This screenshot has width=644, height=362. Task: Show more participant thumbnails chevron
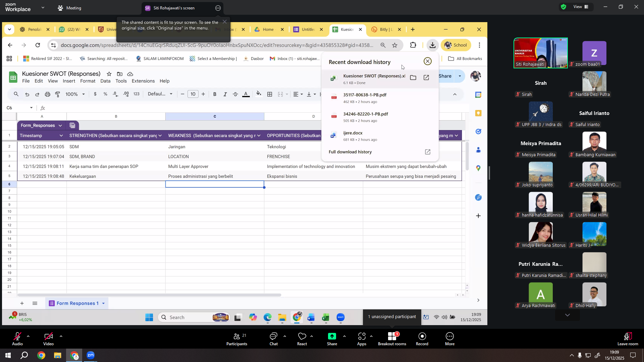click(x=568, y=315)
